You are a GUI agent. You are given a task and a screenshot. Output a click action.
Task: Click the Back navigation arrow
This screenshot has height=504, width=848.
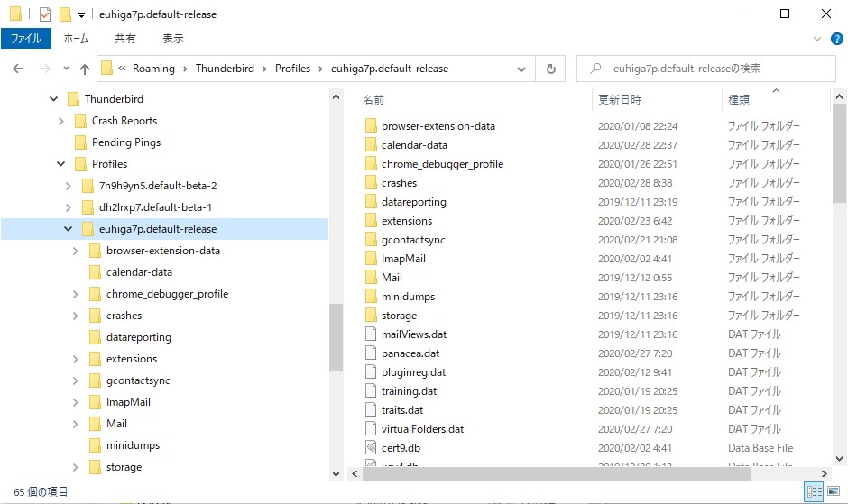tap(18, 69)
